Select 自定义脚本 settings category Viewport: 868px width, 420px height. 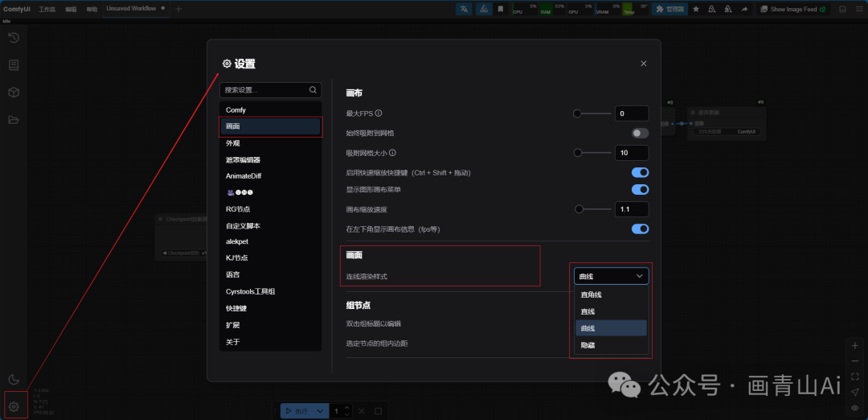click(270, 225)
